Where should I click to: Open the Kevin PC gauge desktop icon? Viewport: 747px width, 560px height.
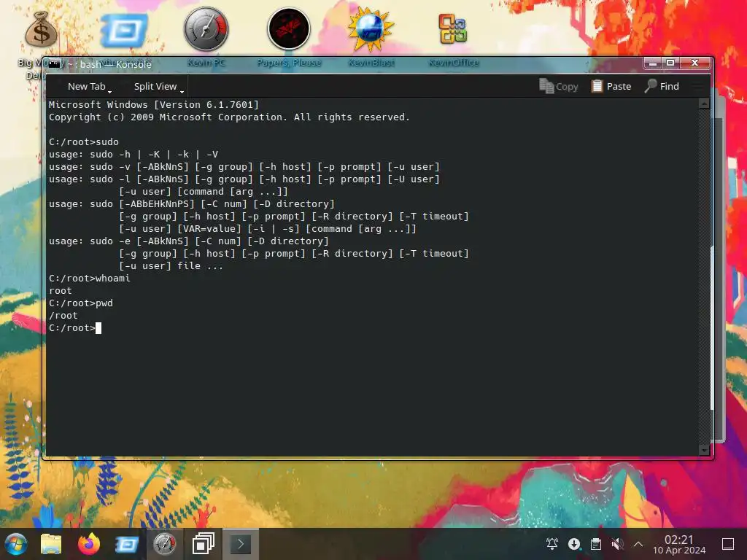point(206,29)
